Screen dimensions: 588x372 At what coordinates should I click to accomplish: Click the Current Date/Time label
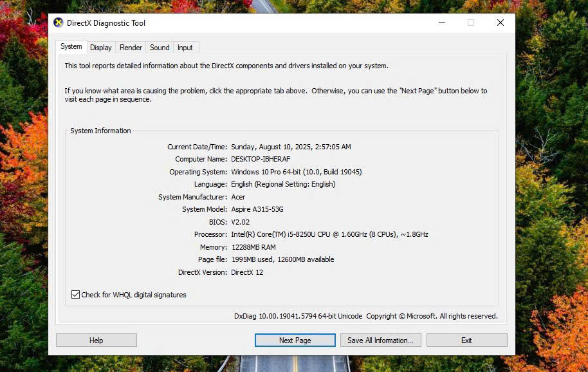(198, 147)
